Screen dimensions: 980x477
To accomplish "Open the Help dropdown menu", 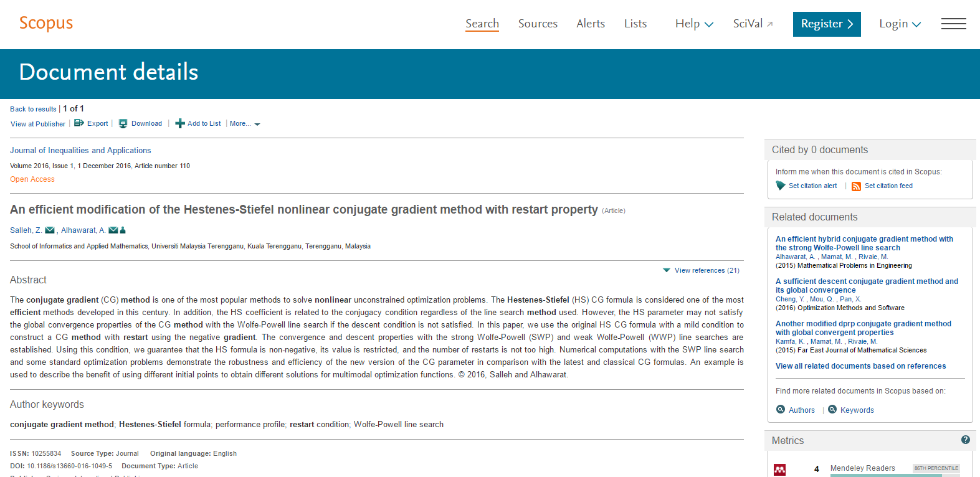I will [694, 24].
